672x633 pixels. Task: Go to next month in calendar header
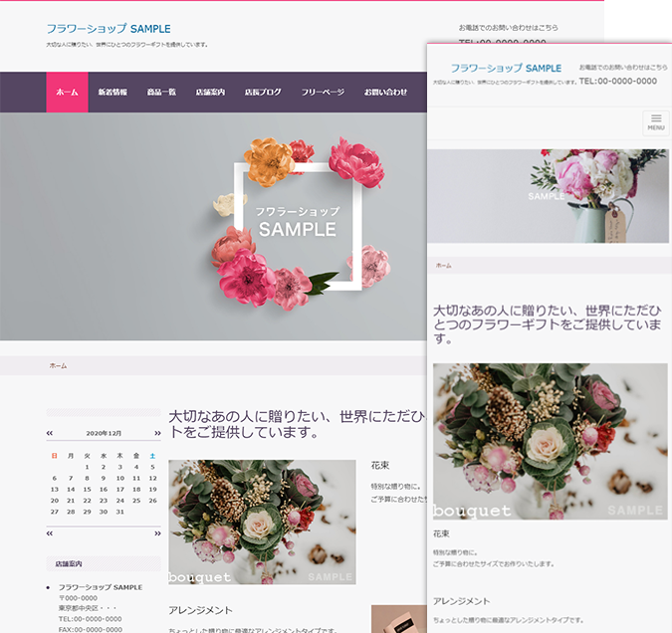coord(156,433)
